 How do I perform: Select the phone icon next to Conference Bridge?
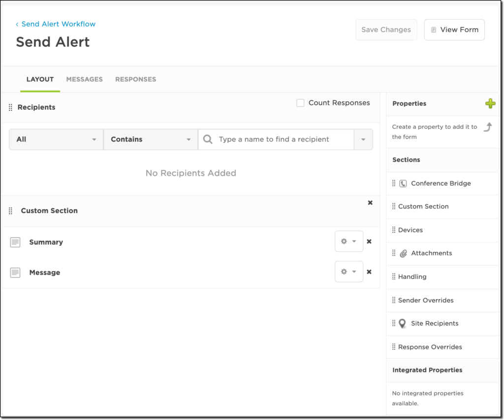point(403,183)
